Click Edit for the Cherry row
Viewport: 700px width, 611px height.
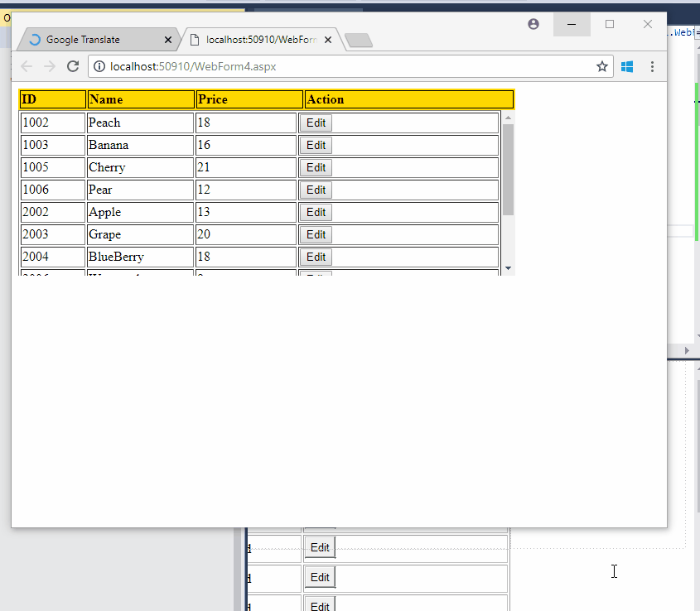pos(315,167)
